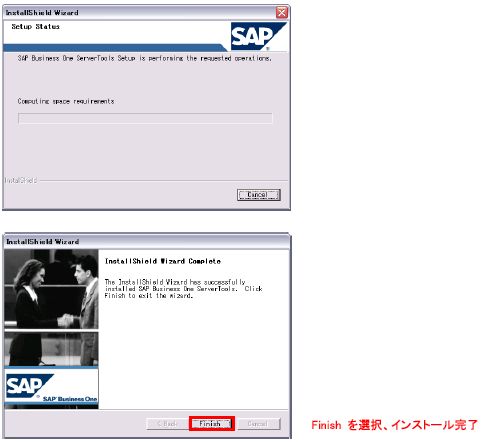
Task: Click the "InstallShield Wizard Complete" heading
Action: coord(163,261)
